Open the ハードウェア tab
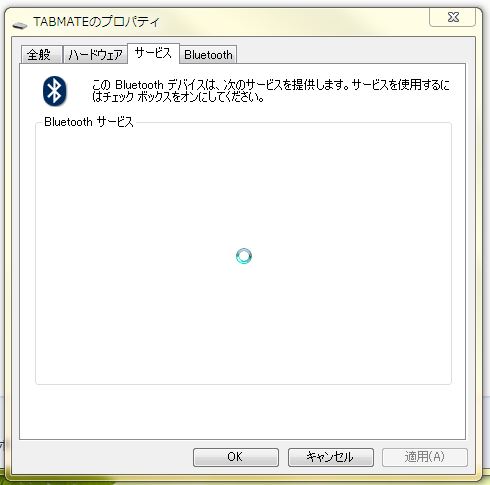Viewport: 490px width, 485px height. (x=95, y=55)
